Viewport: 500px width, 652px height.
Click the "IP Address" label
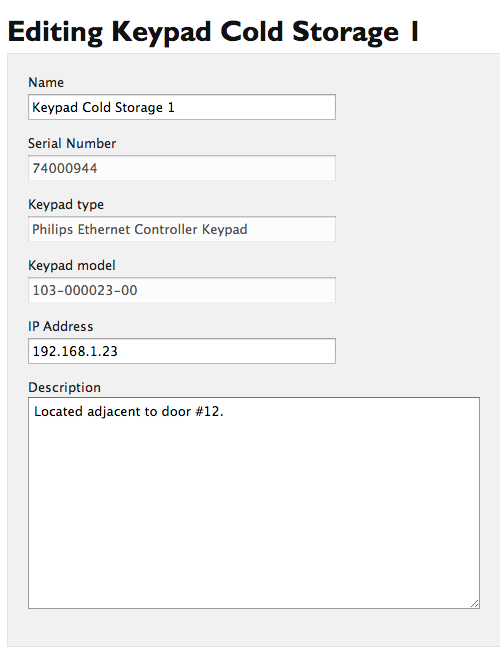pyautogui.click(x=61, y=326)
